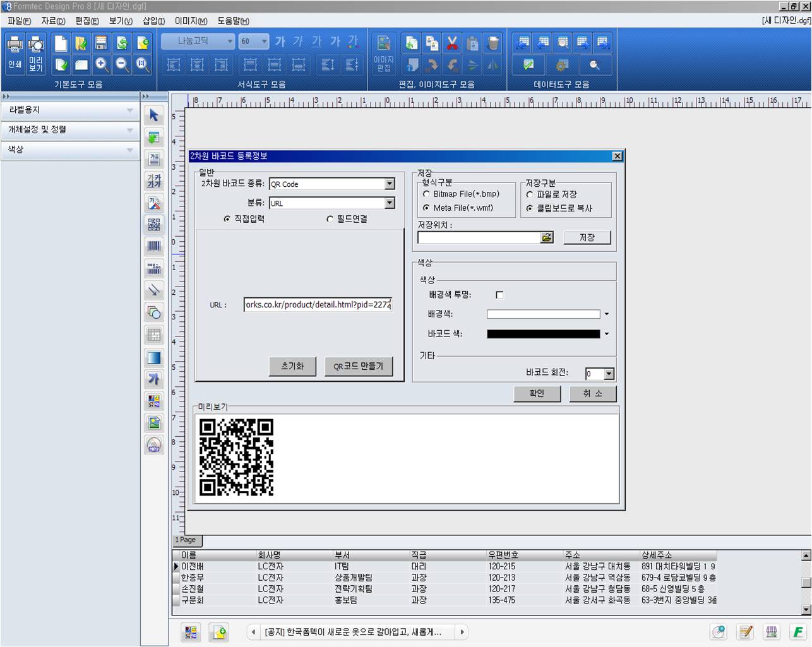Create a new blank document

pos(61,43)
